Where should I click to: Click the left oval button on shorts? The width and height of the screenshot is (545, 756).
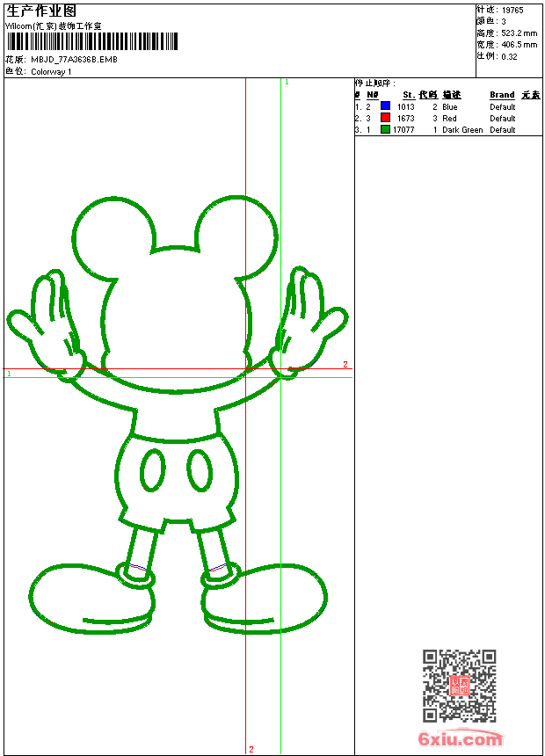152,469
